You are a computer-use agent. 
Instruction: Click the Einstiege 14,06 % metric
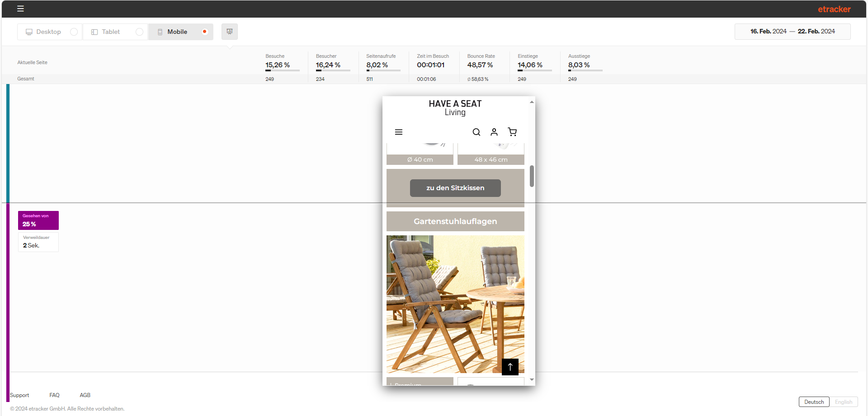(534, 63)
